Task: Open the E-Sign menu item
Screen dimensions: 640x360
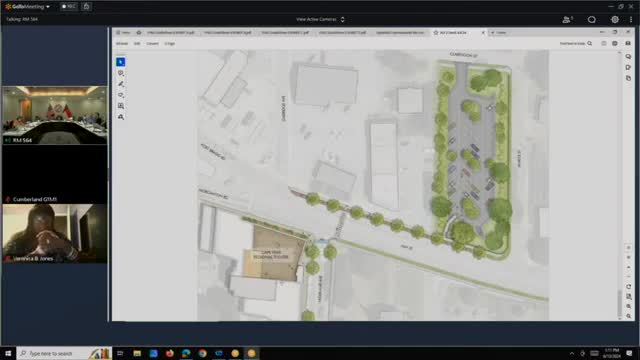Action: click(x=169, y=43)
